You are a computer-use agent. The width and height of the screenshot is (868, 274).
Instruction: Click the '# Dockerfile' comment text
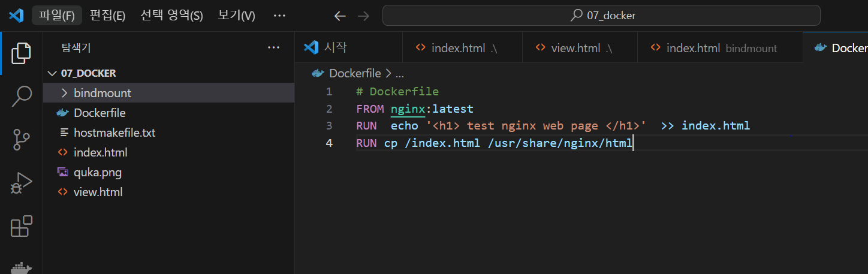click(x=397, y=92)
